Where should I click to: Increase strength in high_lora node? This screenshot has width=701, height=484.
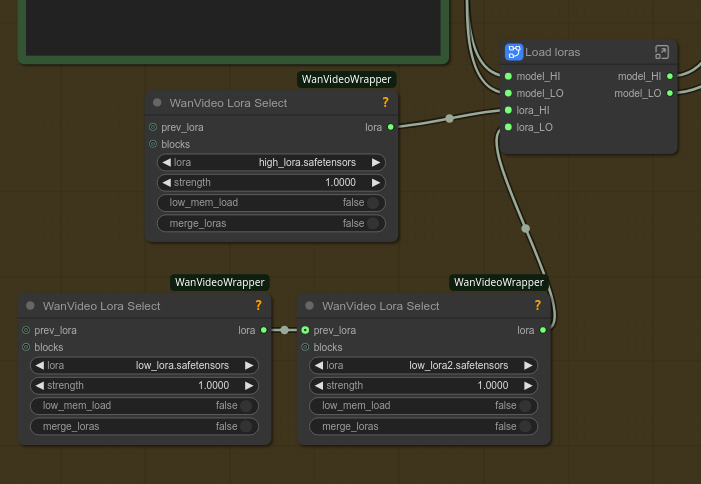click(376, 182)
